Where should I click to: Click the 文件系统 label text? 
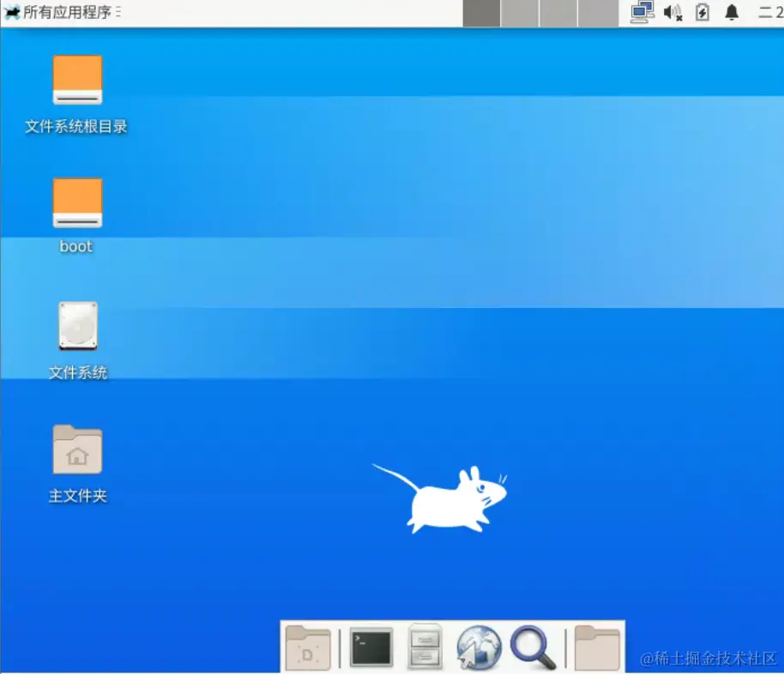(77, 372)
